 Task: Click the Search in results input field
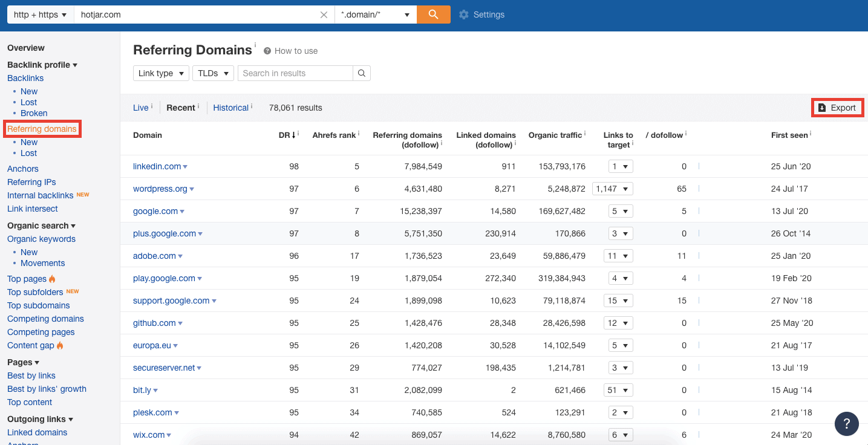coord(295,73)
